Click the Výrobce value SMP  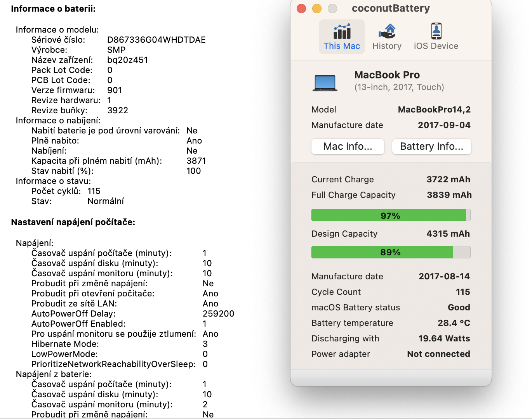(116, 50)
